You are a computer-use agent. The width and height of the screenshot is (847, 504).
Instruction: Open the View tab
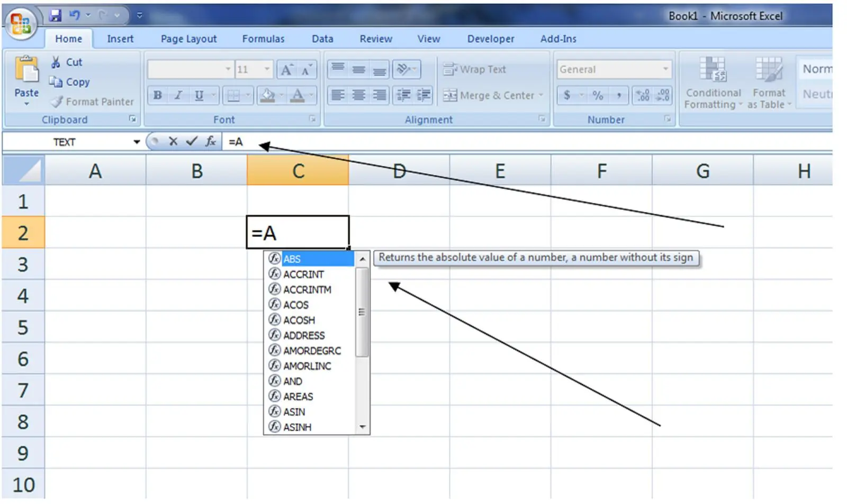click(428, 39)
